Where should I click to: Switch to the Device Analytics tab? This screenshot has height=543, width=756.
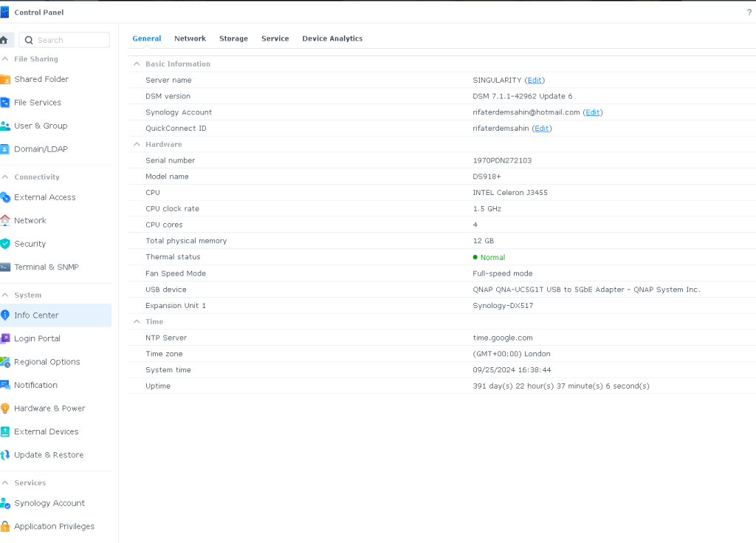tap(332, 38)
